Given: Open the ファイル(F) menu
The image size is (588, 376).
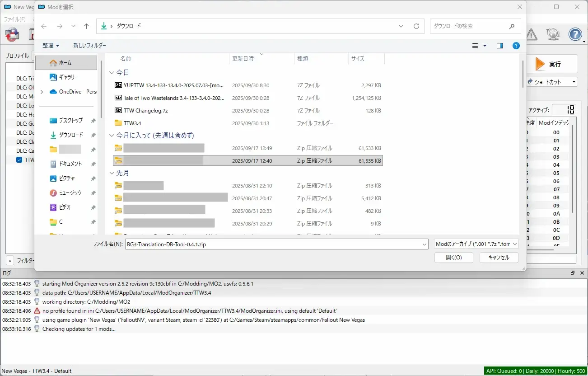Looking at the screenshot, I should click(x=14, y=19).
